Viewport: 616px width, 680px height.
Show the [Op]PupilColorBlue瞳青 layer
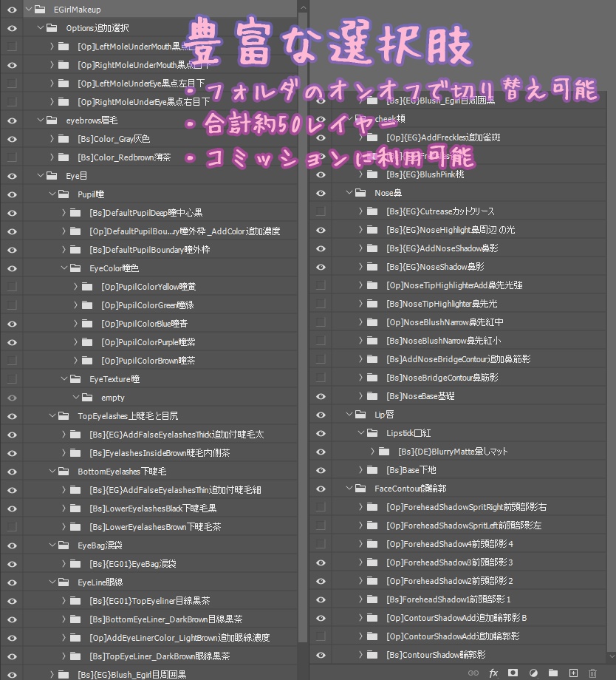click(10, 323)
